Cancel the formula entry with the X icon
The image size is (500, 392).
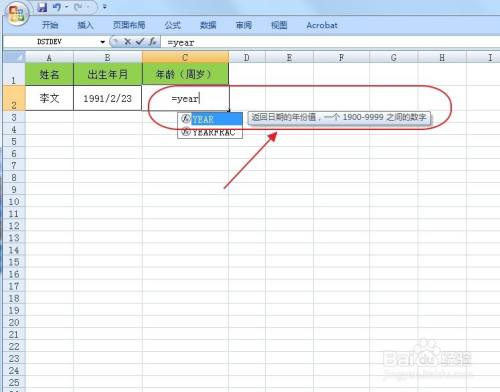click(x=127, y=42)
